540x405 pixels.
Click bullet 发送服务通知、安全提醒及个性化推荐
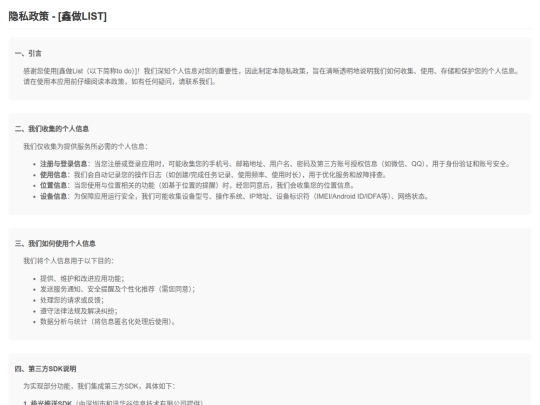point(117,289)
